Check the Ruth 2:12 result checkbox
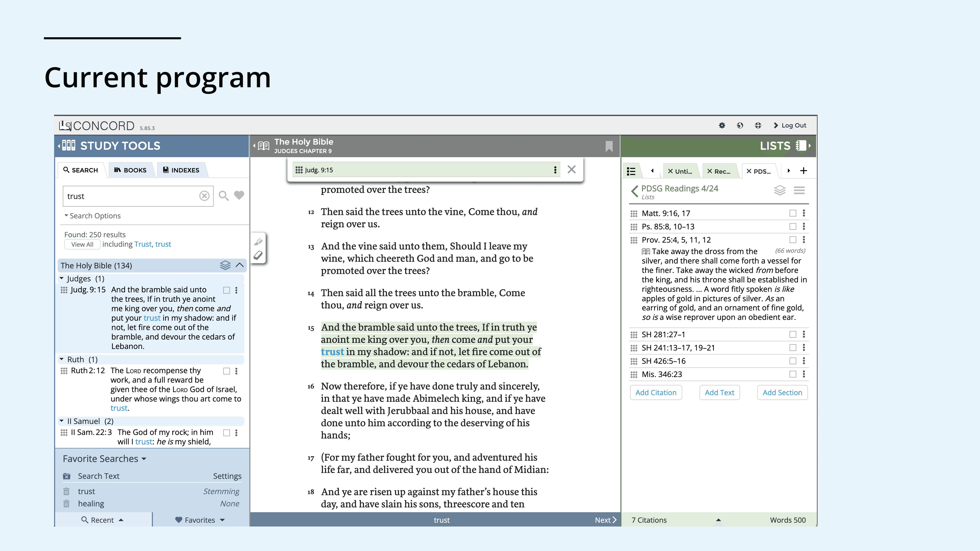 pos(227,371)
